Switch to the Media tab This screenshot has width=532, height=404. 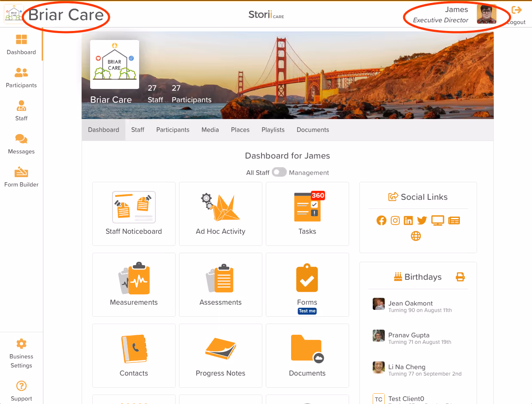point(210,130)
